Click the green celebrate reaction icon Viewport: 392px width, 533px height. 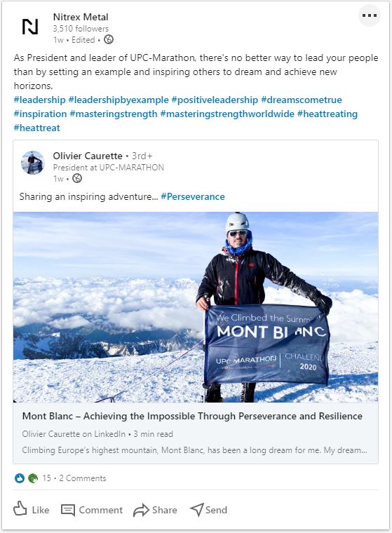33,478
